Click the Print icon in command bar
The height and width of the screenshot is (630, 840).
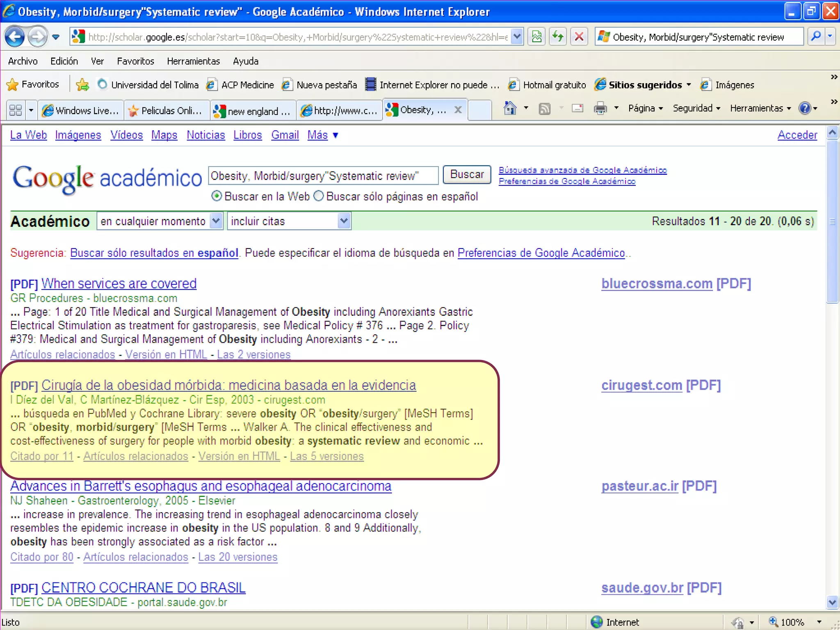(x=600, y=109)
